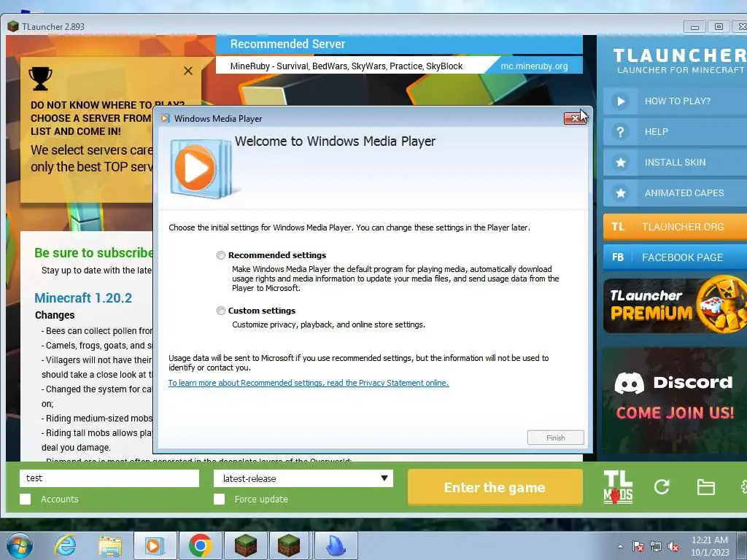Viewport: 747px width, 560px height.
Task: Click the muted volume tray icon
Action: tap(673, 546)
